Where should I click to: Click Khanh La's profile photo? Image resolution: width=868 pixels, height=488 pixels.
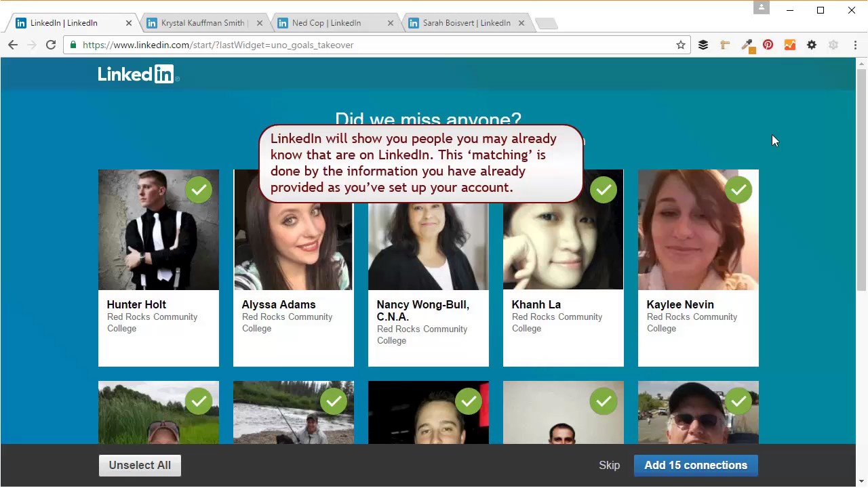(564, 230)
